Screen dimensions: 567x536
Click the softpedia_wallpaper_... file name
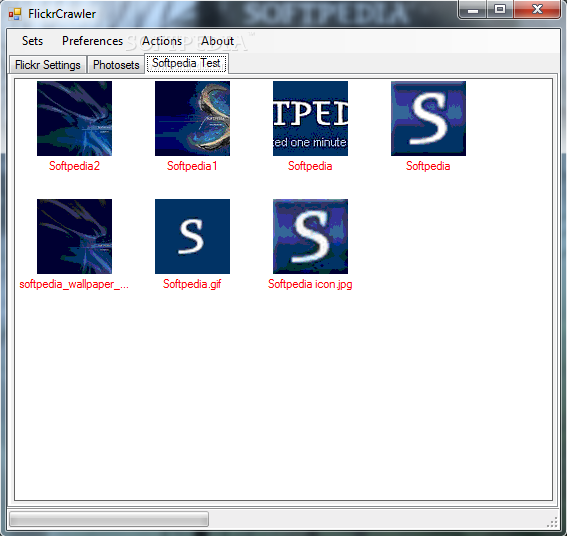[x=74, y=284]
